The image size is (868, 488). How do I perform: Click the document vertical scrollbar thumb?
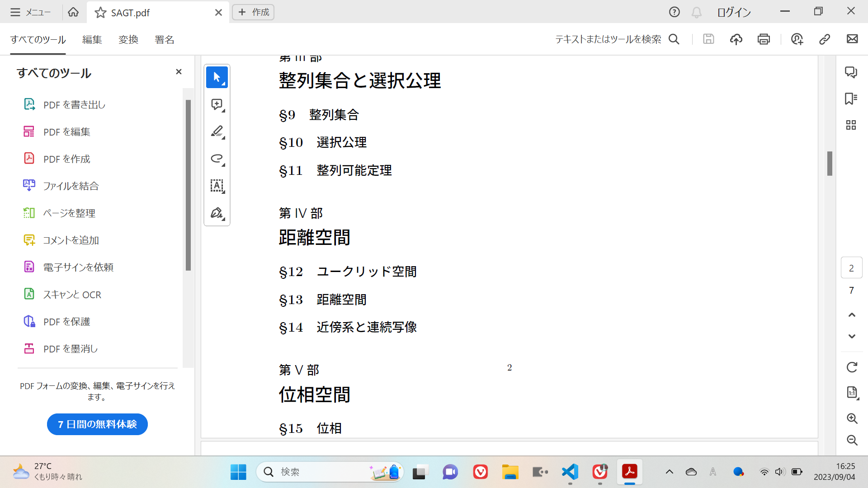tap(830, 164)
